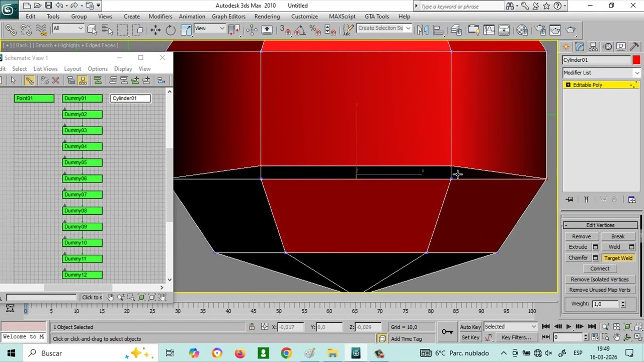Open the Layer Manager
Viewport: 644px width, 362px height.
click(457, 30)
